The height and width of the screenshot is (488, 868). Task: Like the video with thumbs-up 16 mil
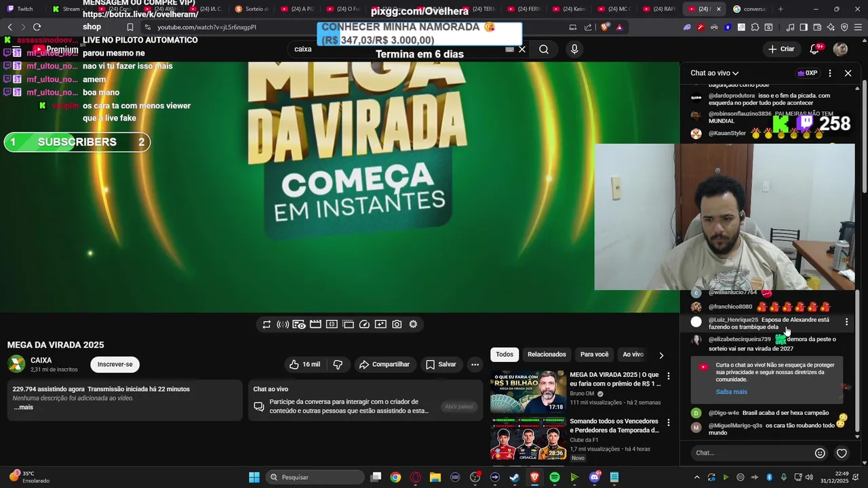tap(304, 365)
